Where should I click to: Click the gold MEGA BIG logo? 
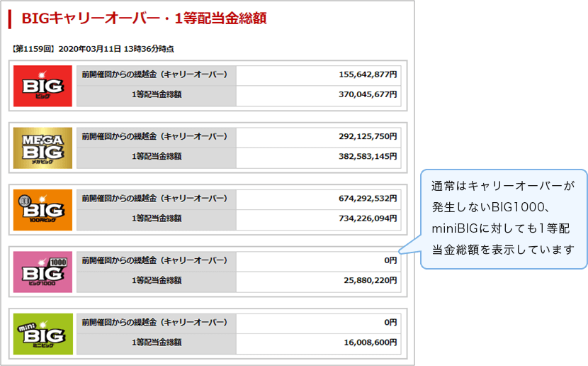pos(43,148)
